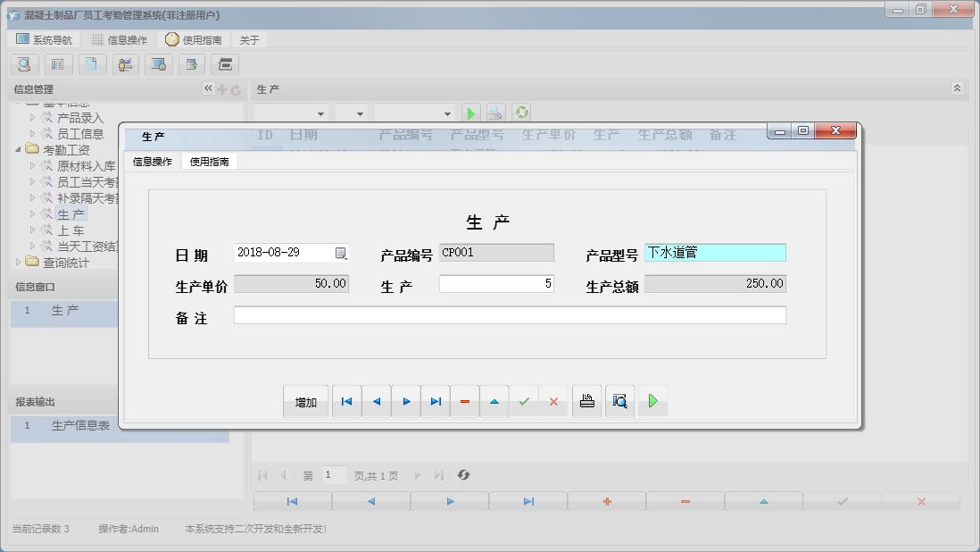Switch to the 使用指南 tab in dialog

(x=207, y=162)
